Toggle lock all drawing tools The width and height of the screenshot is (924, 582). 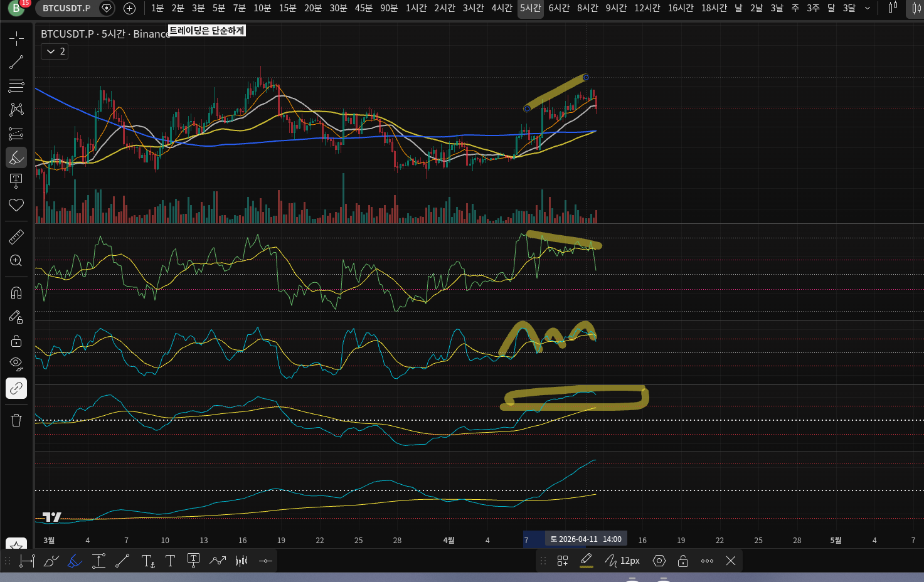click(16, 341)
